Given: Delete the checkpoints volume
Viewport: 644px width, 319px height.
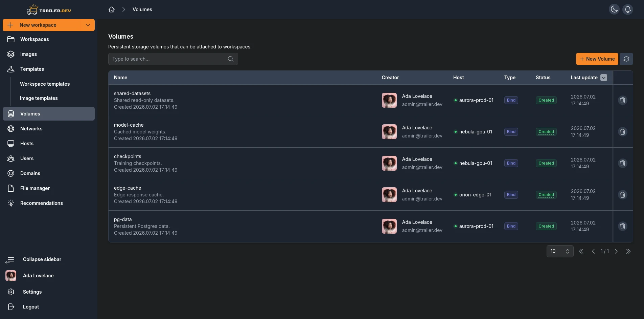Looking at the screenshot, I should tap(623, 163).
